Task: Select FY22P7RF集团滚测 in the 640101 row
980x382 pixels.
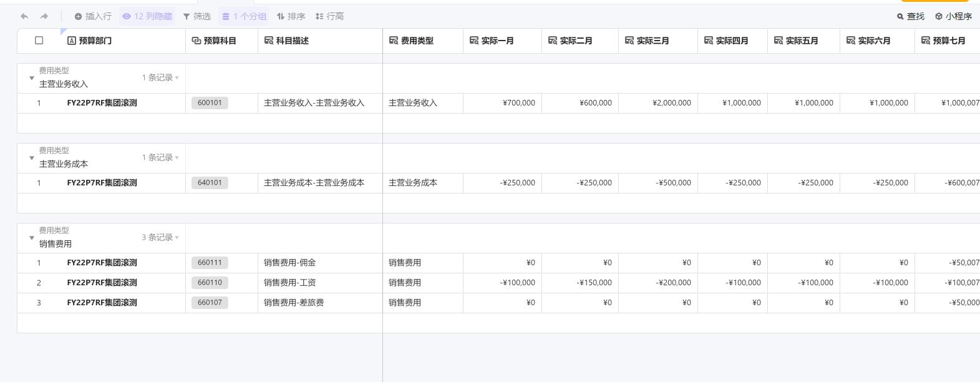Action: tap(123, 183)
